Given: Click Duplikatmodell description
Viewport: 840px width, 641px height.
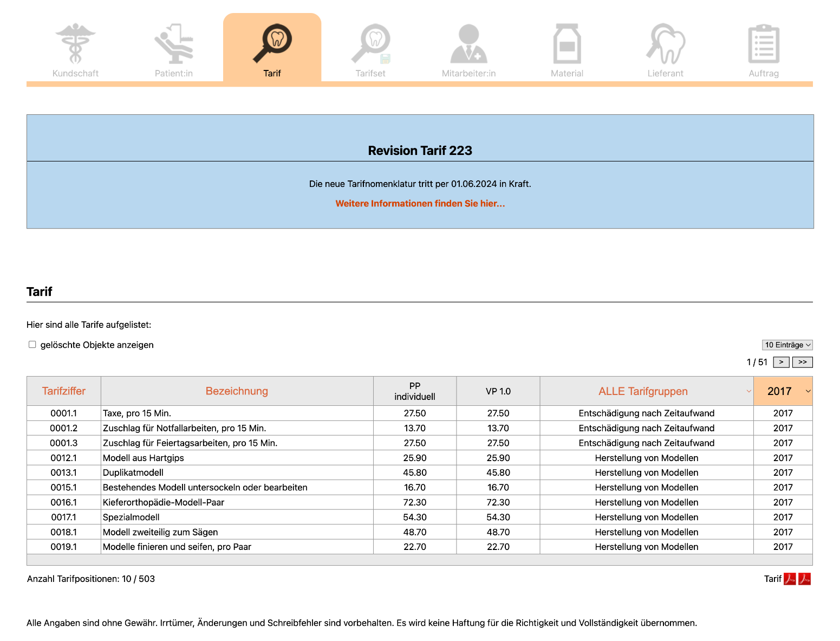Looking at the screenshot, I should (x=133, y=472).
